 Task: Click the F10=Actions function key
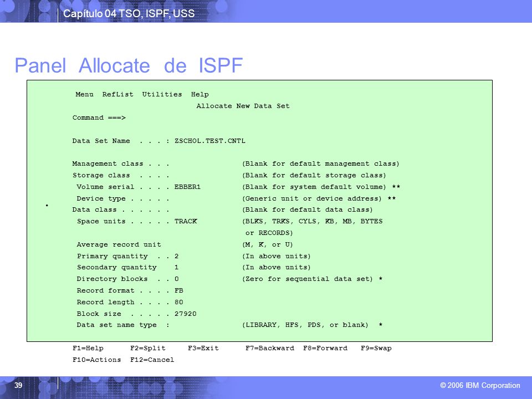point(96,360)
